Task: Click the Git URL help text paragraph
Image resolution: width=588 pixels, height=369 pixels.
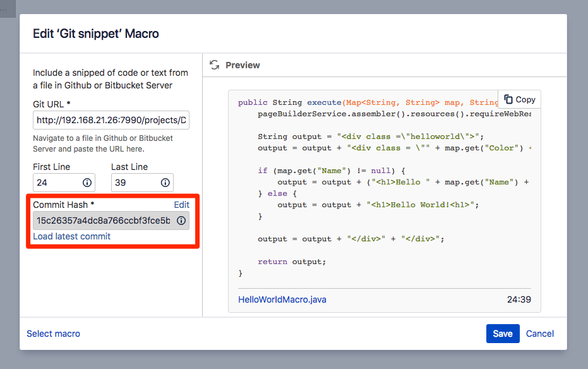Action: click(103, 143)
